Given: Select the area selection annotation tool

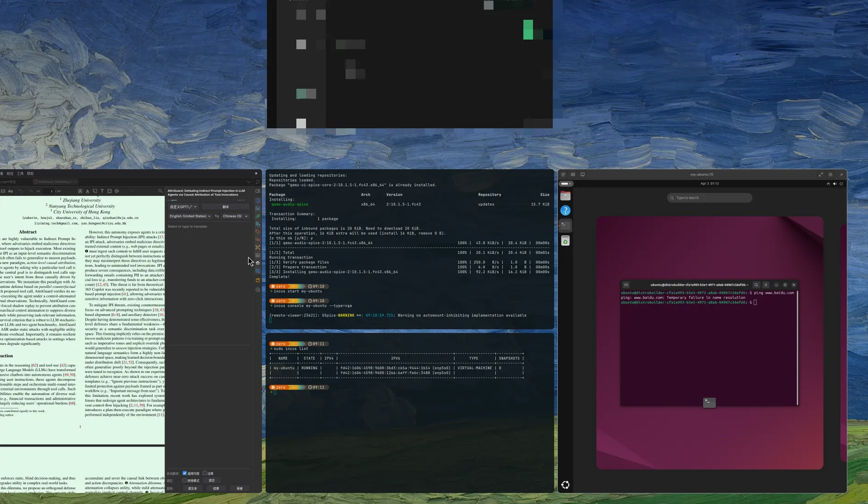Looking at the screenshot, I should pos(109,191).
